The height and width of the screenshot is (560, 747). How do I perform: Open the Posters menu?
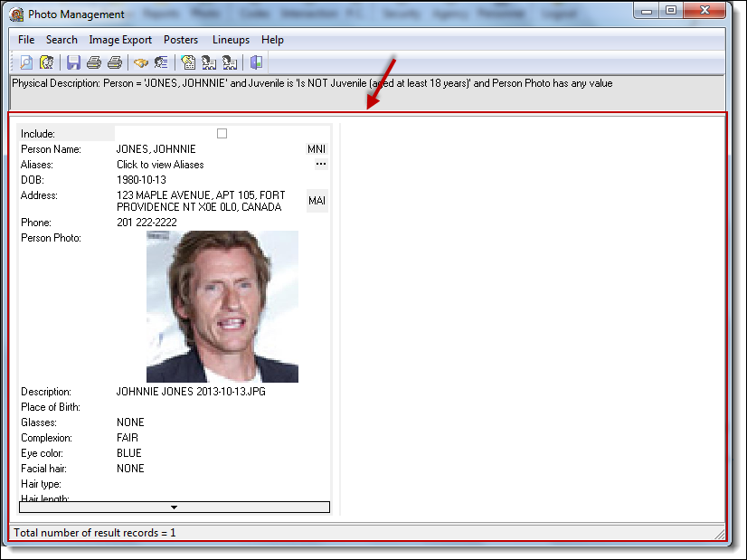coord(181,40)
